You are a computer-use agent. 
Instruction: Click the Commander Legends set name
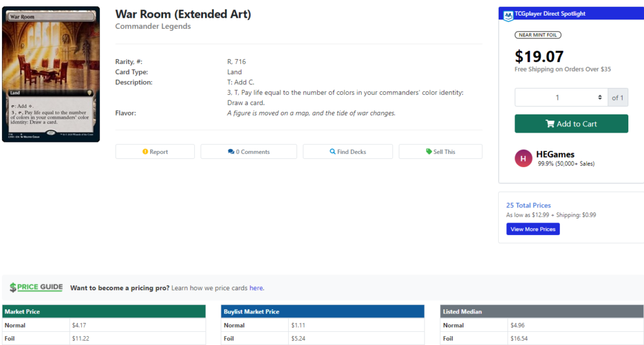pyautogui.click(x=153, y=26)
